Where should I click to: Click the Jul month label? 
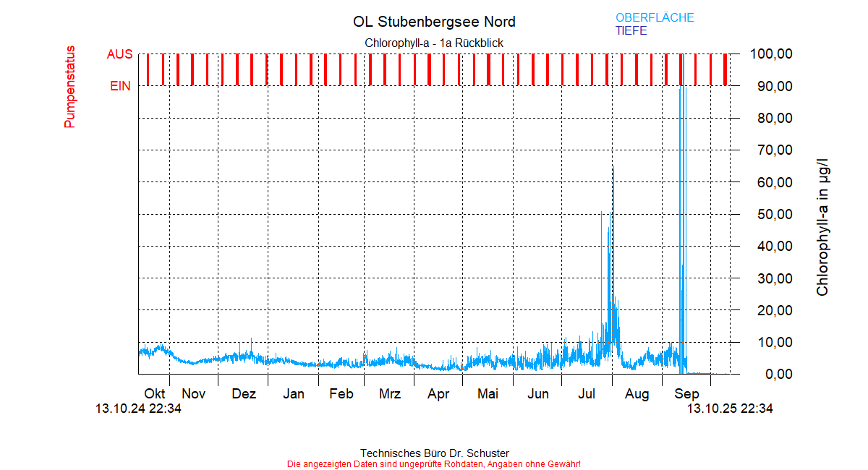587,394
